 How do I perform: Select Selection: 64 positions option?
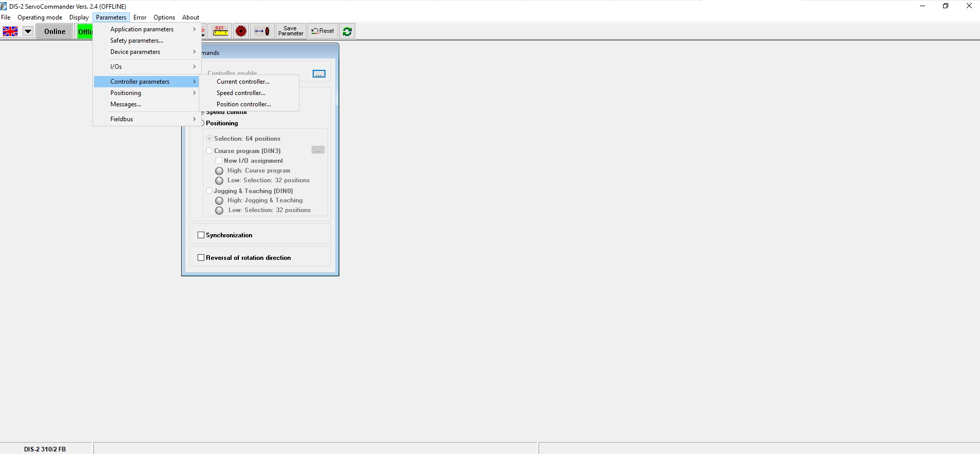click(209, 139)
